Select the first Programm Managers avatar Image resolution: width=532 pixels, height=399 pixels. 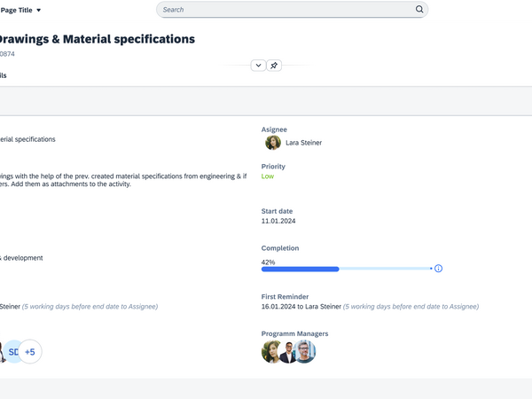(272, 352)
